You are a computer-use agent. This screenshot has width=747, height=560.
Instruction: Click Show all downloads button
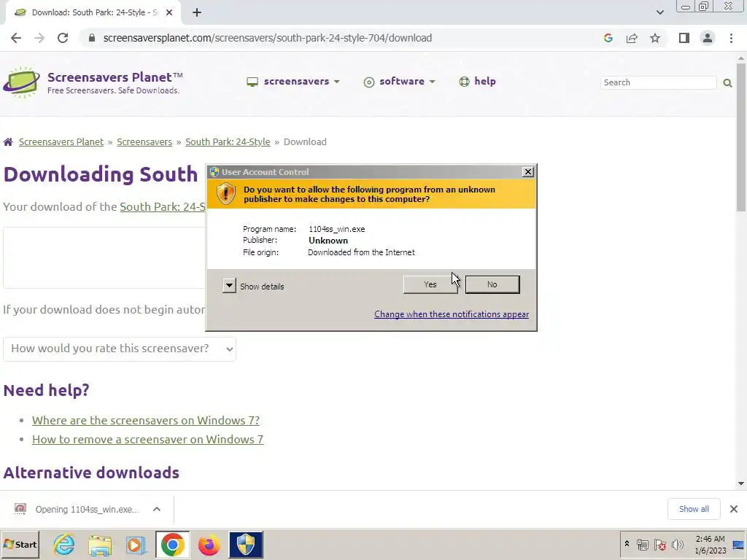click(694, 509)
